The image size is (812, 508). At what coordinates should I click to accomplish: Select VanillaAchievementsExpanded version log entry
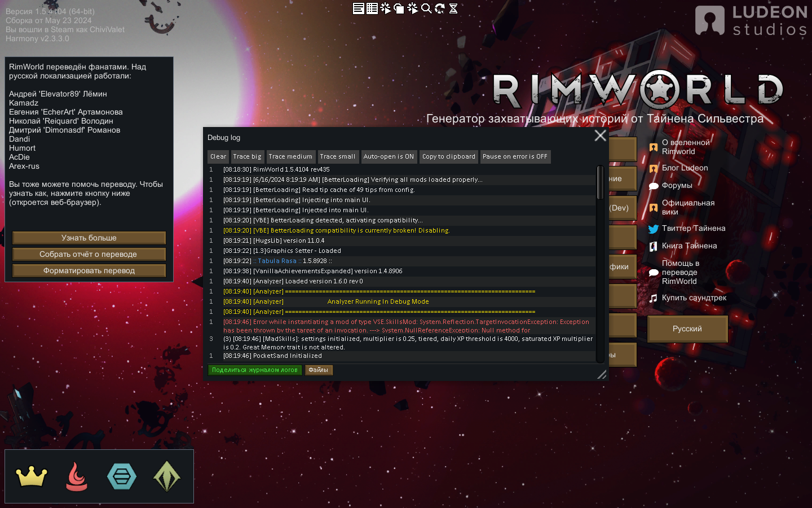401,271
